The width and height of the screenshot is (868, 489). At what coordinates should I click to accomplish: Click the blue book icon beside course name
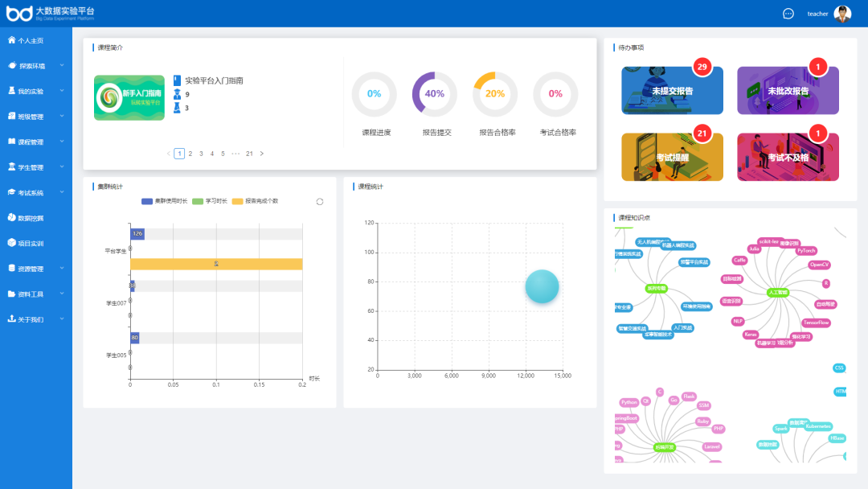pyautogui.click(x=177, y=80)
